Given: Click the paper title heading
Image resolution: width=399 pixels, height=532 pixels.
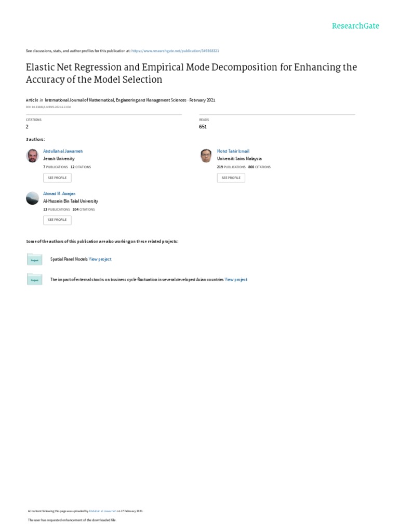Looking at the screenshot, I should pos(191,73).
